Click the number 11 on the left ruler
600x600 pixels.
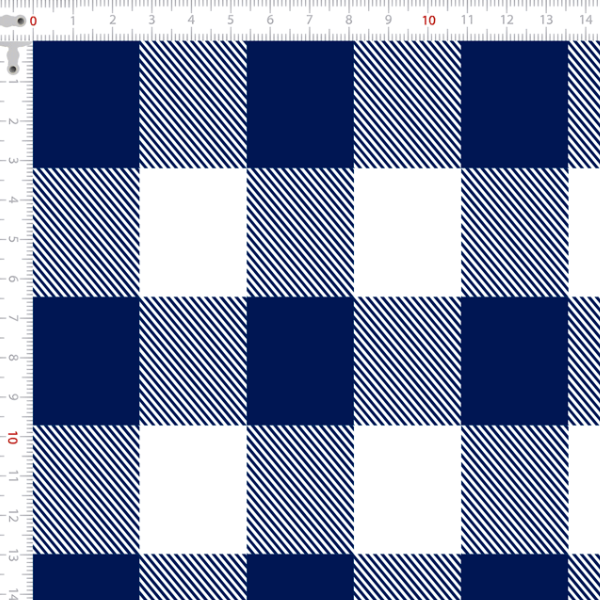pyautogui.click(x=13, y=478)
